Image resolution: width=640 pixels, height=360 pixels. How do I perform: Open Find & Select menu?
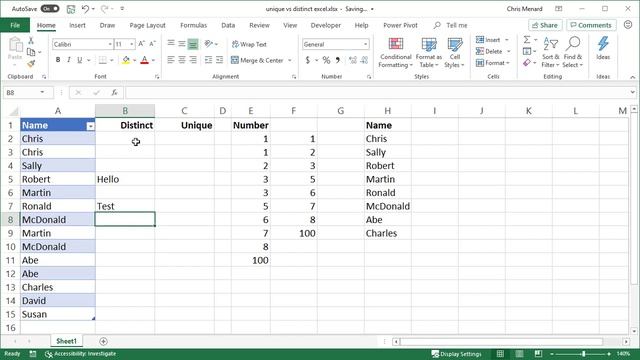573,53
